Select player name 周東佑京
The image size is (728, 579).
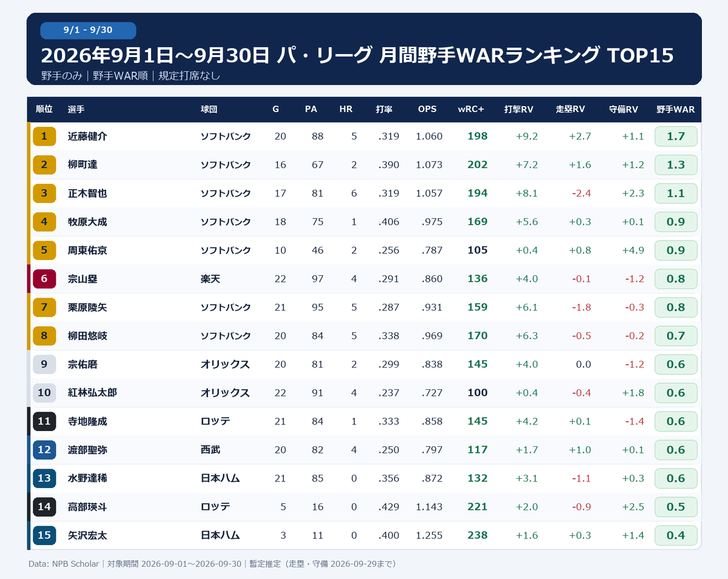[x=87, y=250]
